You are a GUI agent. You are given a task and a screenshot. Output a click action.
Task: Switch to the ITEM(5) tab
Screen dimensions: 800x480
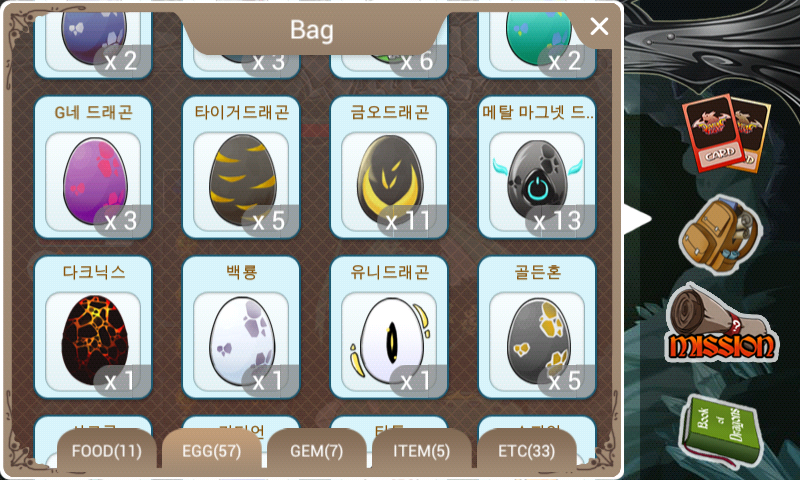pos(421,450)
